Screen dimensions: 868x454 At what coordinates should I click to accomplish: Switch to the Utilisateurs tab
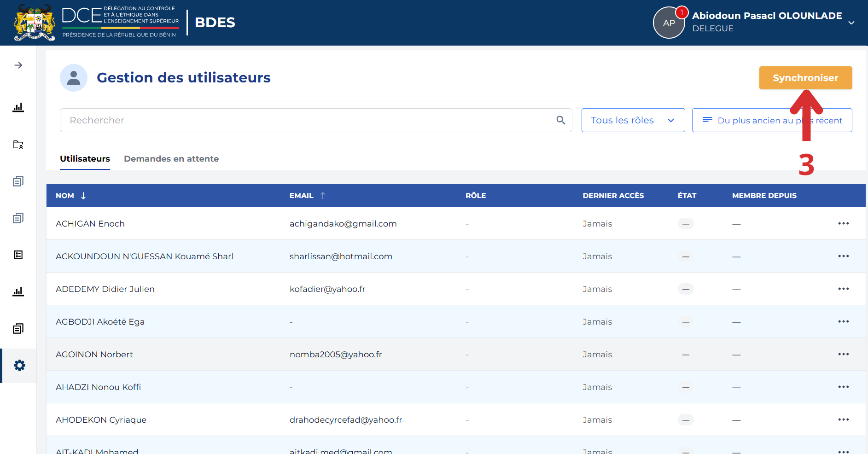tap(85, 159)
